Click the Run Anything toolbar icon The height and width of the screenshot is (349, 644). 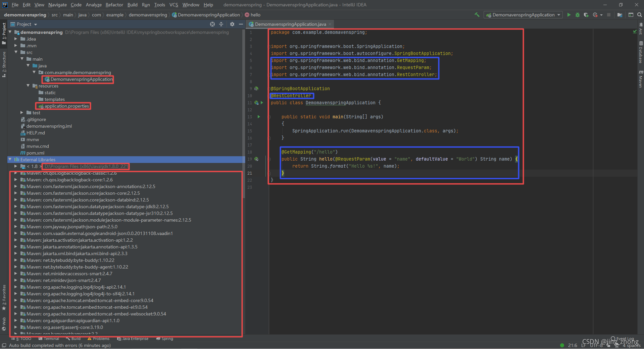[631, 15]
